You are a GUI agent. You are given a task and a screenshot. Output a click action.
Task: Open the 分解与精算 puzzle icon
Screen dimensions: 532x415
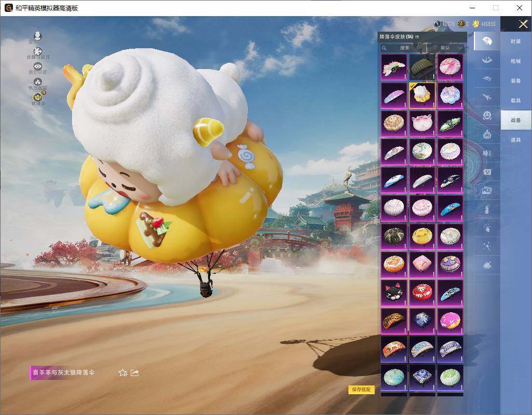(x=37, y=52)
